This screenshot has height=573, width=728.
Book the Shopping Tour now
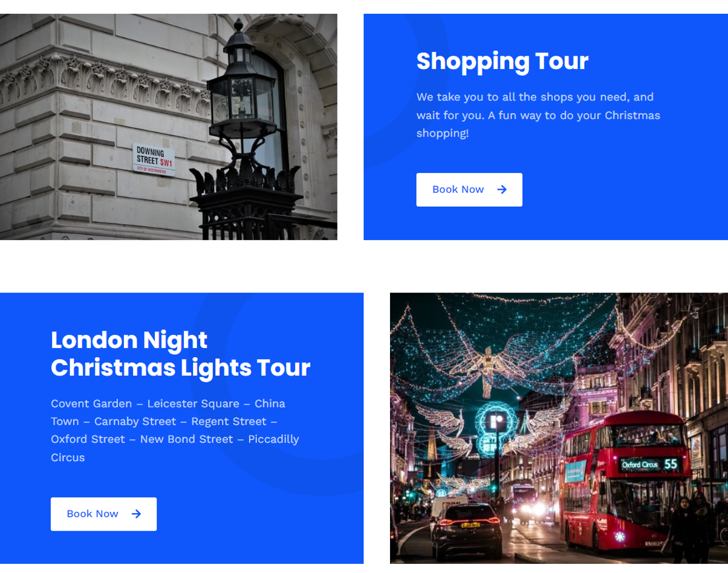pyautogui.click(x=469, y=190)
